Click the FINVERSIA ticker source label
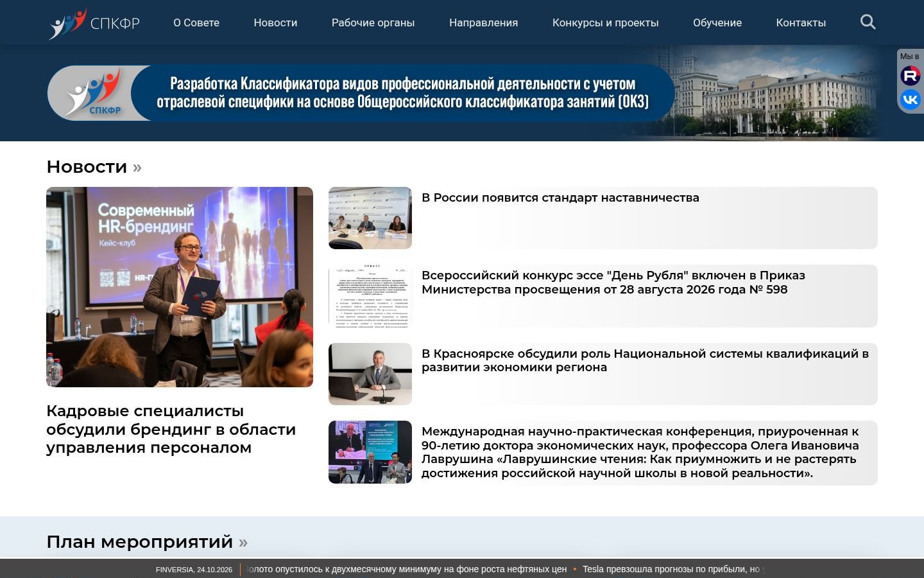Screen dimensions: 924x578 point(194,570)
